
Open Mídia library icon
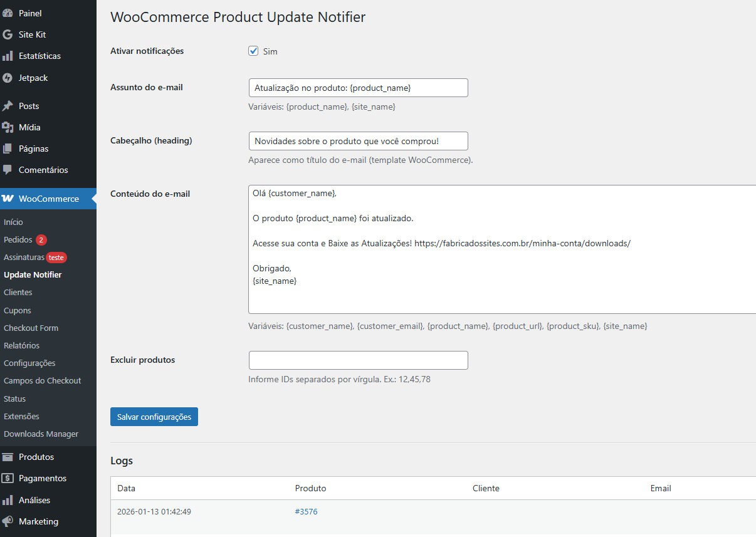pos(8,127)
